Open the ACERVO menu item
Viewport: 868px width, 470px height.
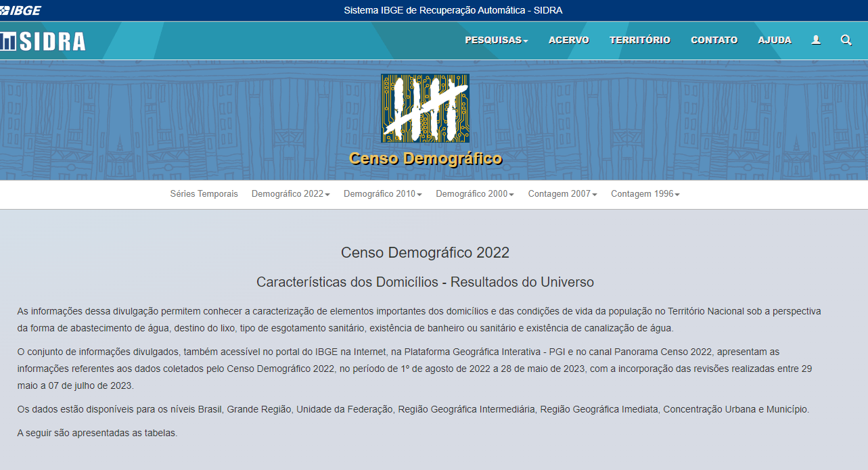(569, 40)
